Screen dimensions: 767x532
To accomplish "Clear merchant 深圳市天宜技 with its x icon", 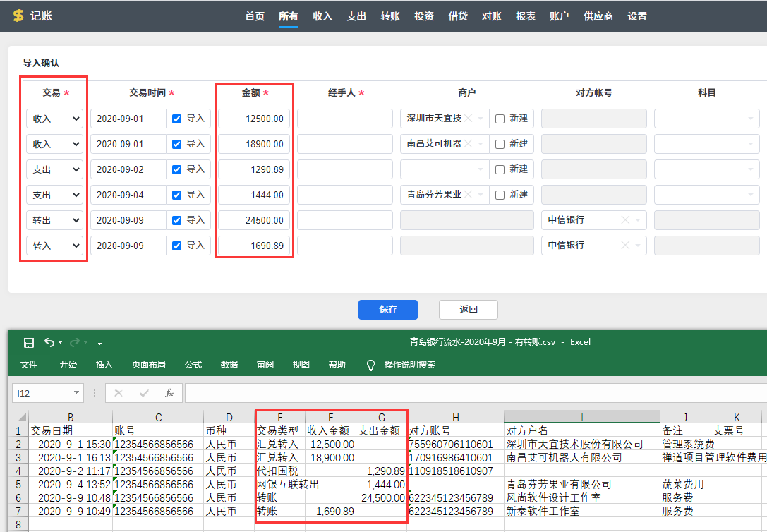I will click(469, 119).
